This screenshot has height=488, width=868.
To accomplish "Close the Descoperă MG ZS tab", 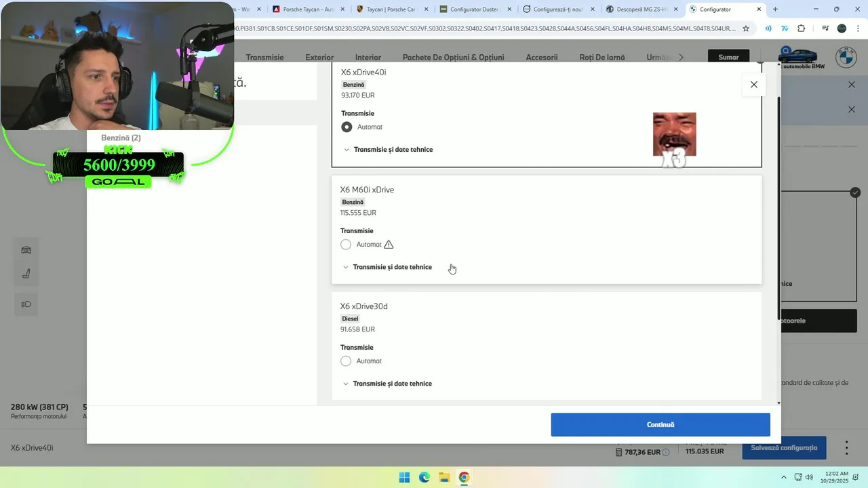I will pos(675,9).
